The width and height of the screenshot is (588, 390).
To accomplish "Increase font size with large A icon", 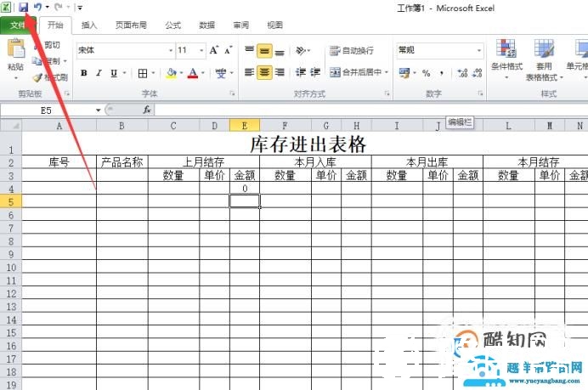I will click(x=214, y=50).
